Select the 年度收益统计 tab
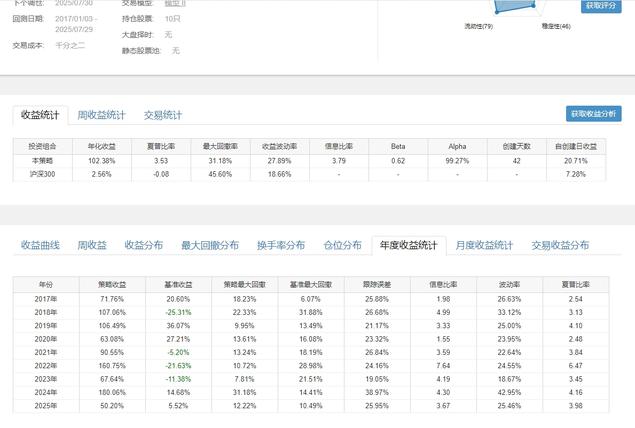 409,245
